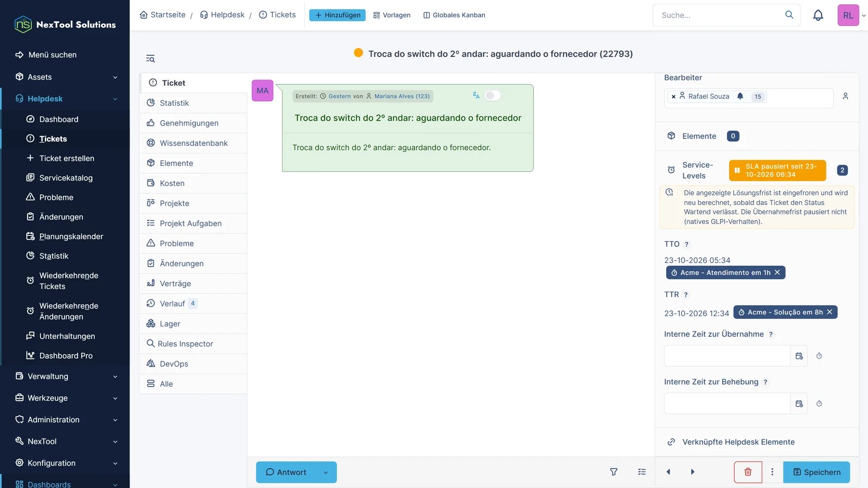This screenshot has width=868, height=488.
Task: Expand the Verwaltung sidebar menu
Action: [x=65, y=376]
